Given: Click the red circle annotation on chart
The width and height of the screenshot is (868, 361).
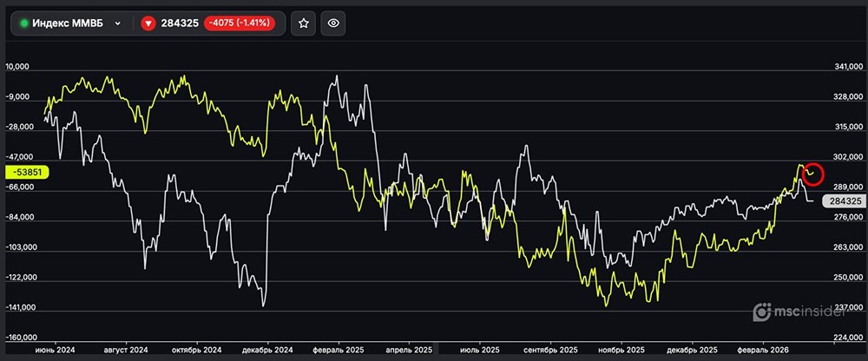Looking at the screenshot, I should tap(813, 174).
